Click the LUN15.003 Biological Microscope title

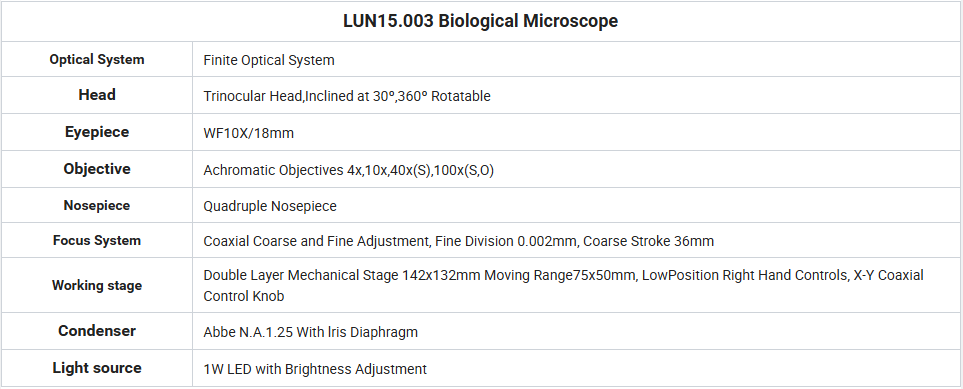[x=480, y=21]
